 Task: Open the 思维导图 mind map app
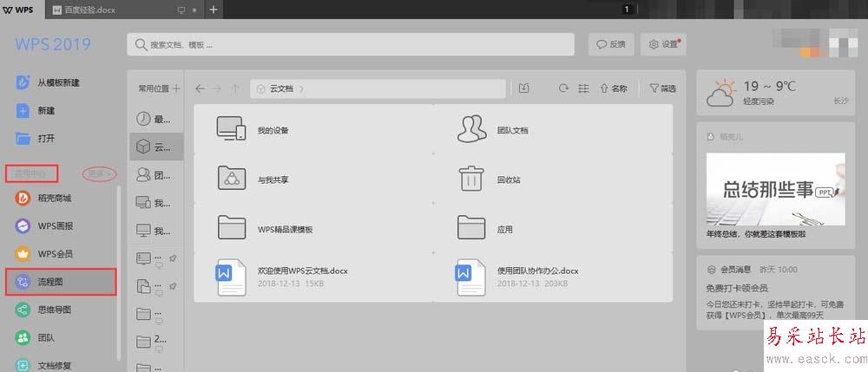coord(43,310)
